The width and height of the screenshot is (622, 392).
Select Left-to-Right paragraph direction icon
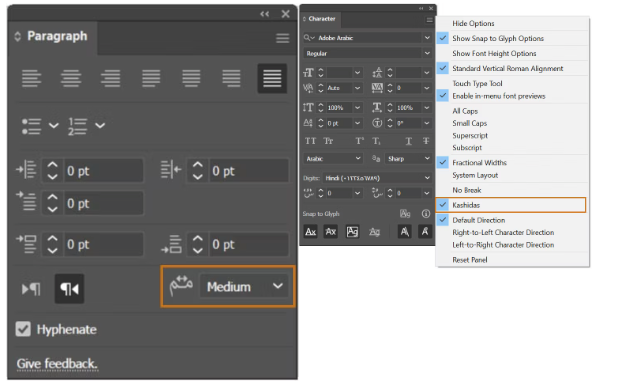tap(31, 289)
